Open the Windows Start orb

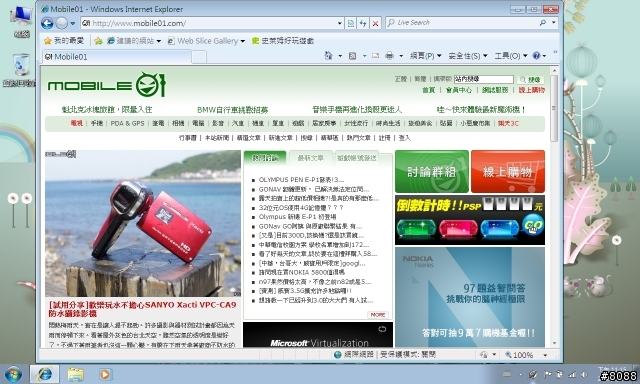13,374
